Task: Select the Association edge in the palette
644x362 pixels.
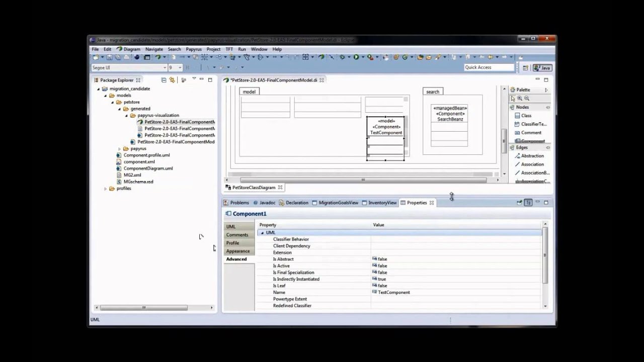Action: click(x=529, y=164)
